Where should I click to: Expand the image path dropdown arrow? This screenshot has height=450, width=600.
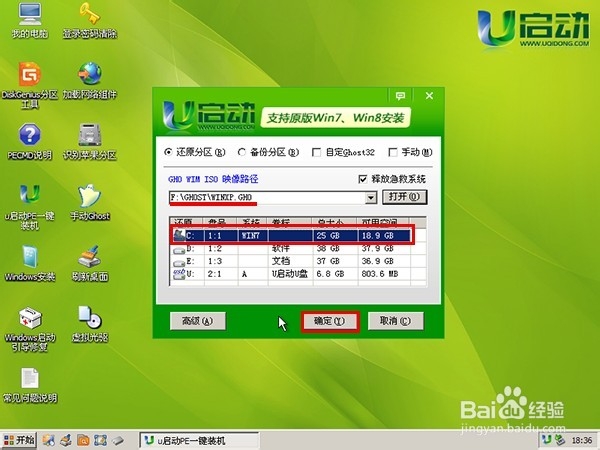(370, 198)
